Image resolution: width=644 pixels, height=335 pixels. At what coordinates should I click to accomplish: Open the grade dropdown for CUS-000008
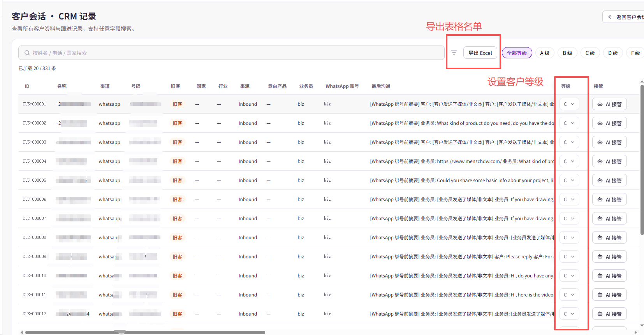[569, 238]
